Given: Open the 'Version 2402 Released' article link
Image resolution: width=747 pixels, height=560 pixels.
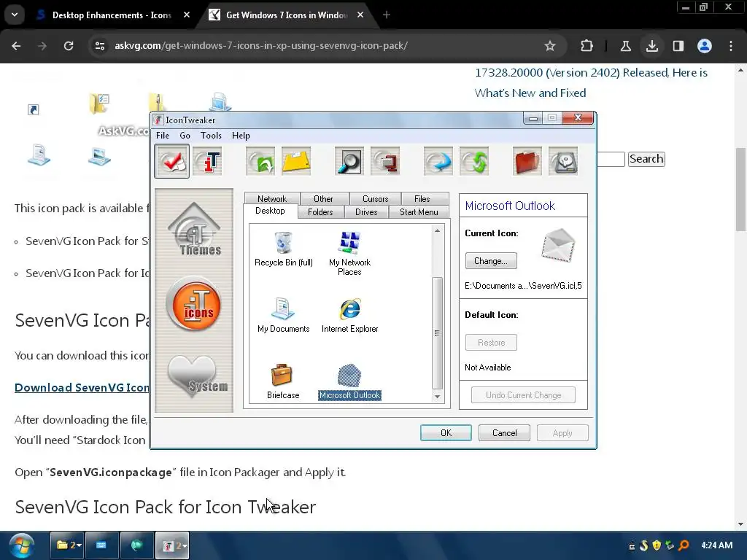Looking at the screenshot, I should click(x=591, y=83).
